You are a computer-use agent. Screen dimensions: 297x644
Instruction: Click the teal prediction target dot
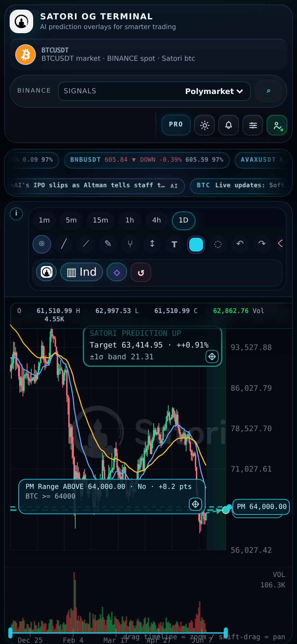226,510
